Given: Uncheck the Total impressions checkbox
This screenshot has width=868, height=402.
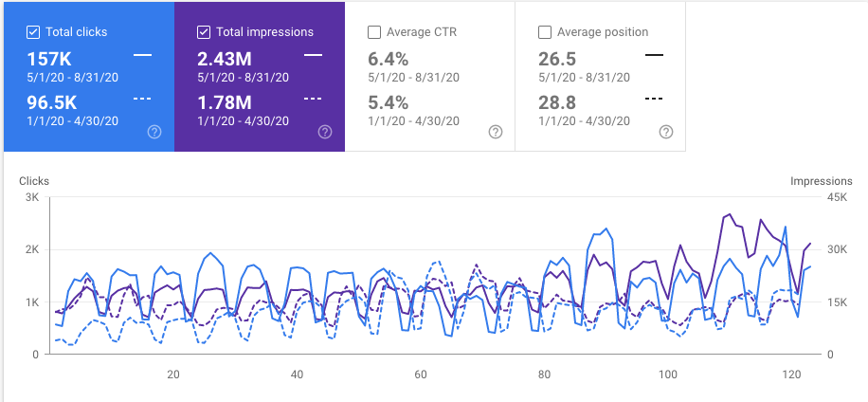Looking at the screenshot, I should click(203, 32).
